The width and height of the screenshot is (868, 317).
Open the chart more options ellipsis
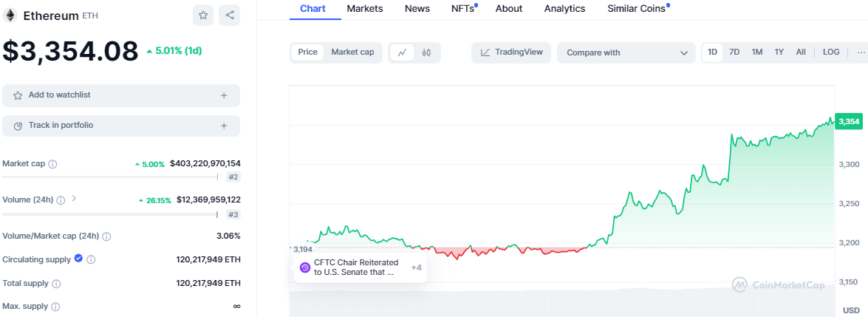[x=861, y=52]
